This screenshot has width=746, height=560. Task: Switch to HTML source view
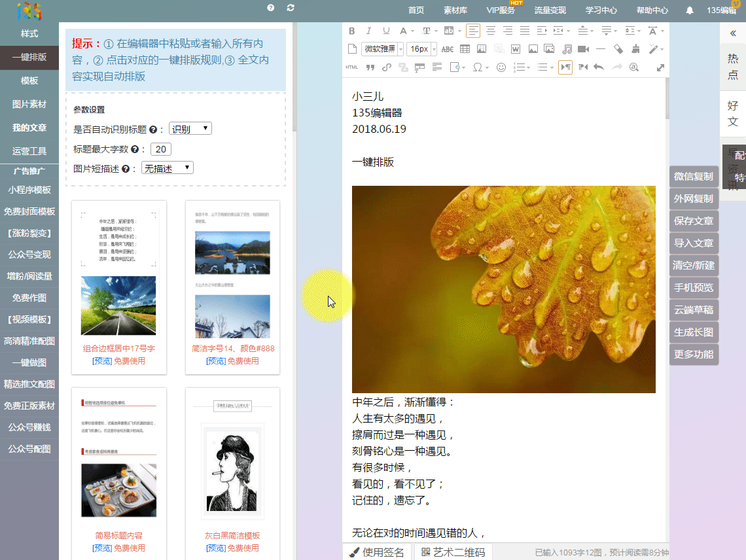351,67
